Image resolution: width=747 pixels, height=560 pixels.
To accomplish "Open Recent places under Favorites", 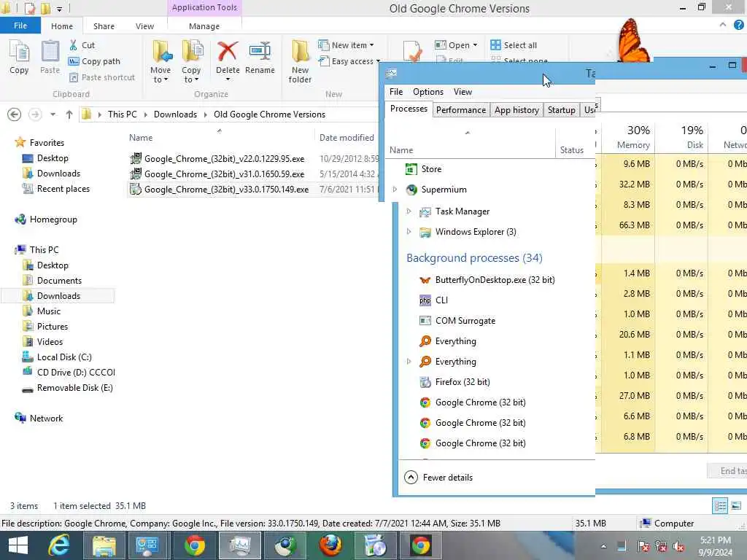I will pyautogui.click(x=56, y=189).
